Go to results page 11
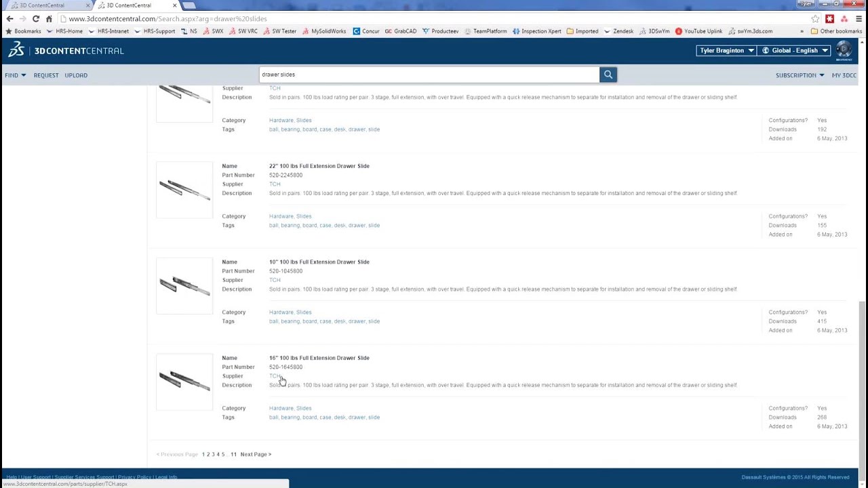 (233, 455)
